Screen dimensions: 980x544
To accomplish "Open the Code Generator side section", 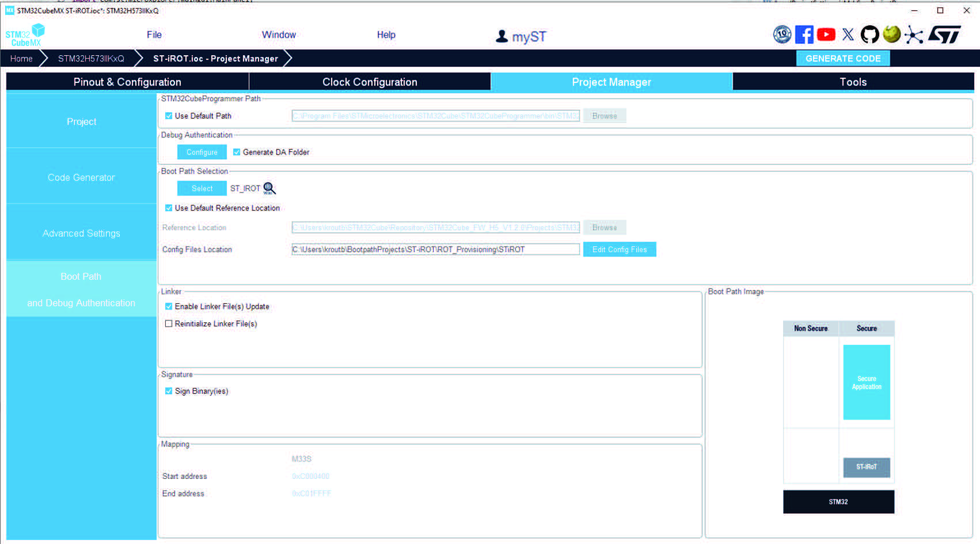I will (81, 177).
